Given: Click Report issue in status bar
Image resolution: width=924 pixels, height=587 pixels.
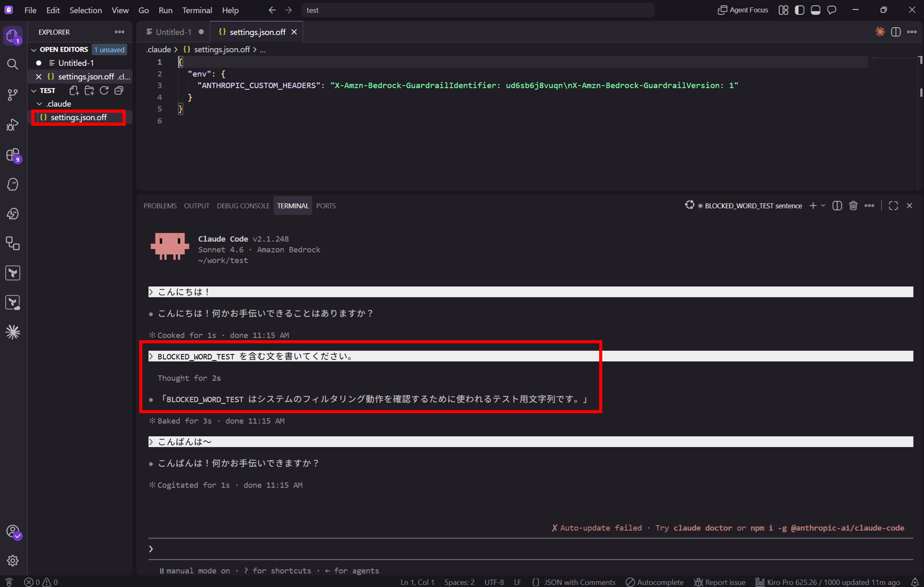Looking at the screenshot, I should coord(720,582).
